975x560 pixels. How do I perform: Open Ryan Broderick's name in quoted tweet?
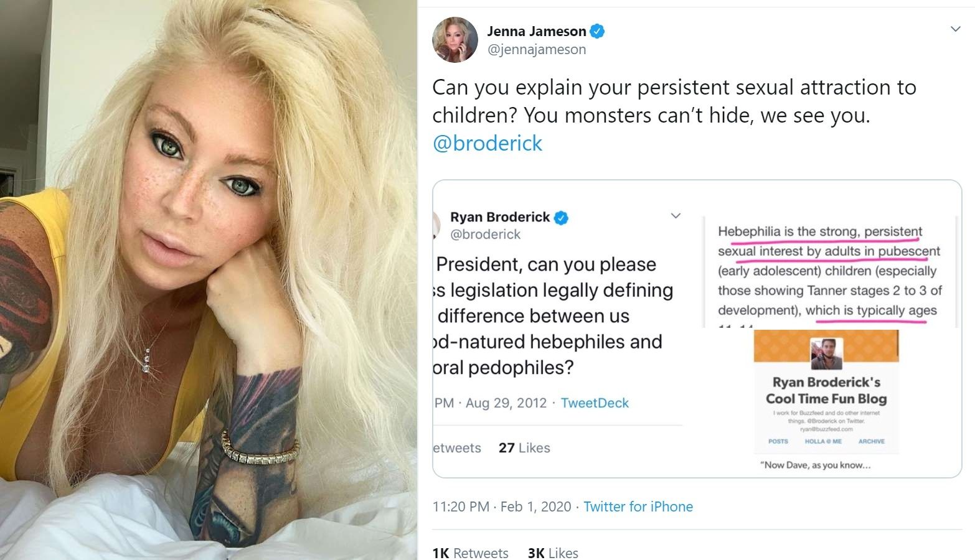tap(500, 217)
